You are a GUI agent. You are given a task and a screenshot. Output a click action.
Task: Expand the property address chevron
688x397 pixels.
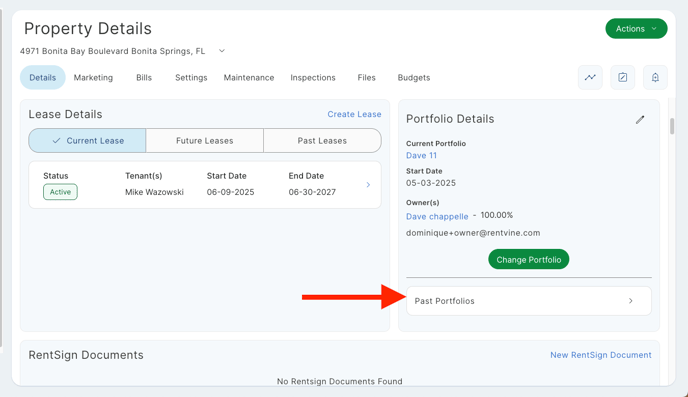tap(222, 51)
